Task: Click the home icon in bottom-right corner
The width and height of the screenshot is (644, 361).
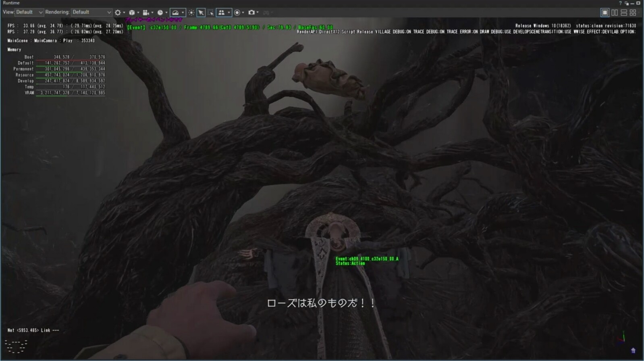Action: [633, 351]
